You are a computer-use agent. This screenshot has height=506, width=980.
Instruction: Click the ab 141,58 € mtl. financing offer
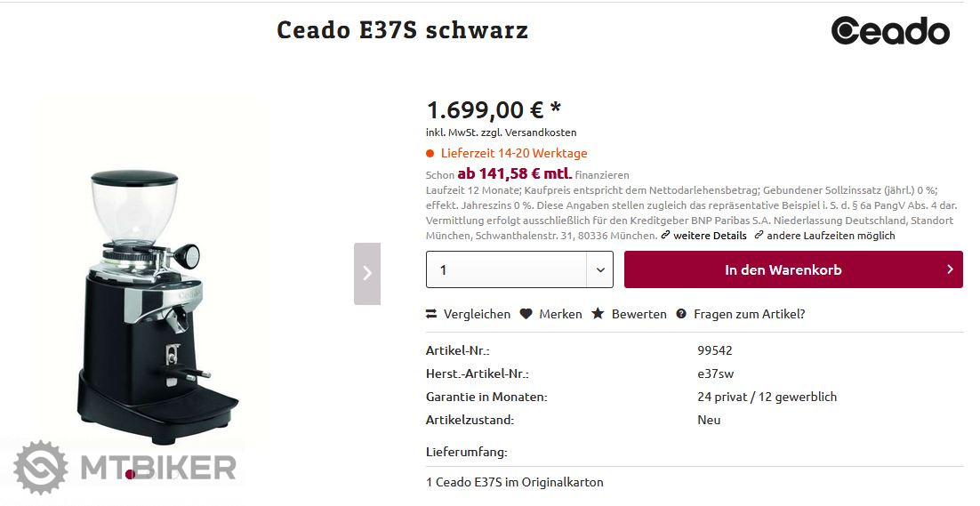point(514,174)
